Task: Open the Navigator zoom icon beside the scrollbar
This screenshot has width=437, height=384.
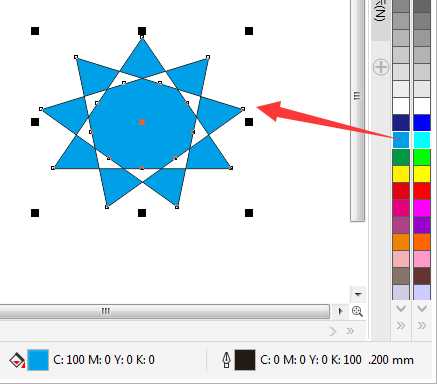Action: tap(357, 311)
